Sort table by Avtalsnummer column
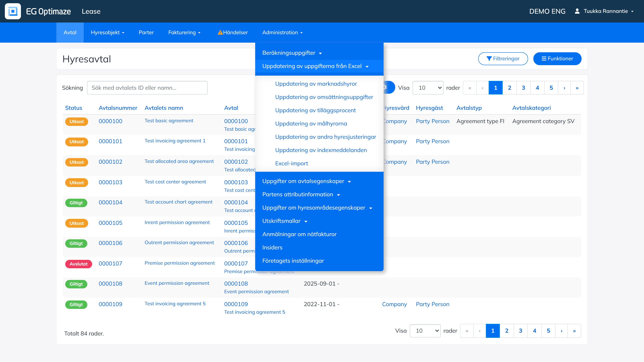644x362 pixels. 118,108
